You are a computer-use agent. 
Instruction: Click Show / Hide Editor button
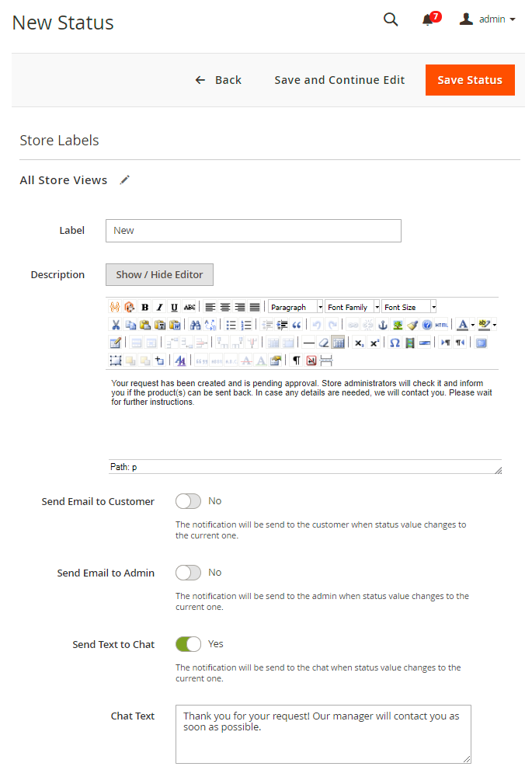pyautogui.click(x=159, y=274)
